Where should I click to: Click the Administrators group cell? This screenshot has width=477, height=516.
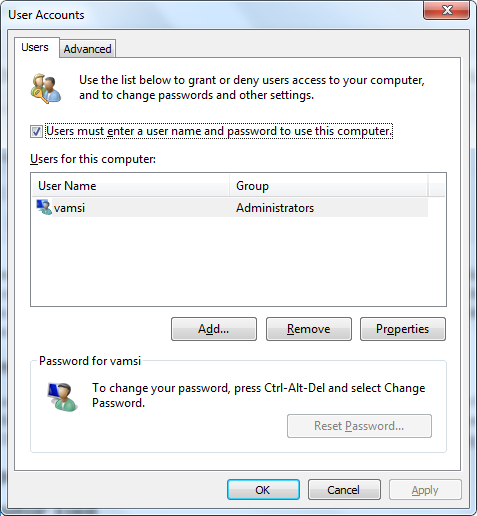[275, 208]
